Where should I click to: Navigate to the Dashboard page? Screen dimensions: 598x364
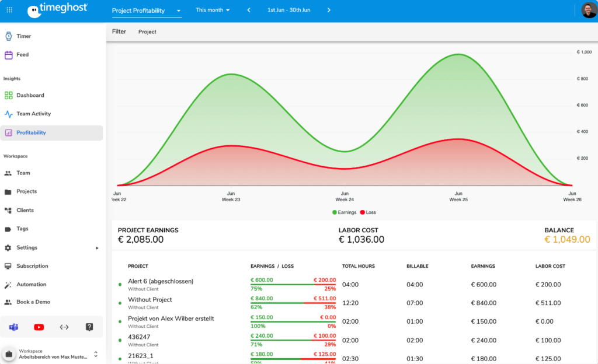click(30, 95)
